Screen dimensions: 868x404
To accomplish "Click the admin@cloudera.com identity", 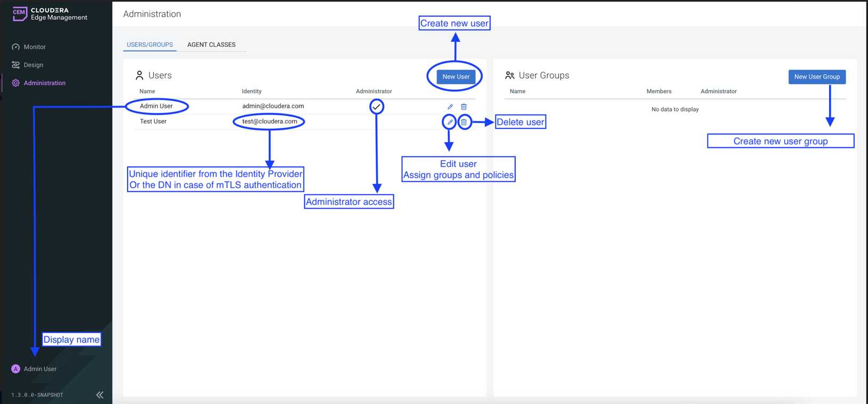I will [273, 106].
